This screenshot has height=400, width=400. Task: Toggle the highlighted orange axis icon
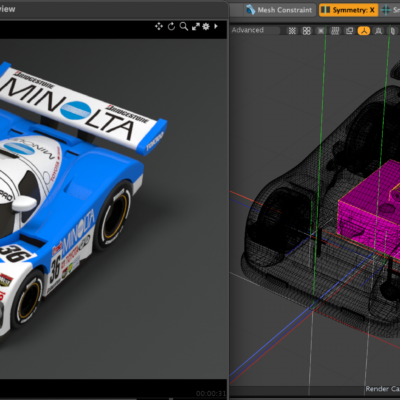pos(364,31)
